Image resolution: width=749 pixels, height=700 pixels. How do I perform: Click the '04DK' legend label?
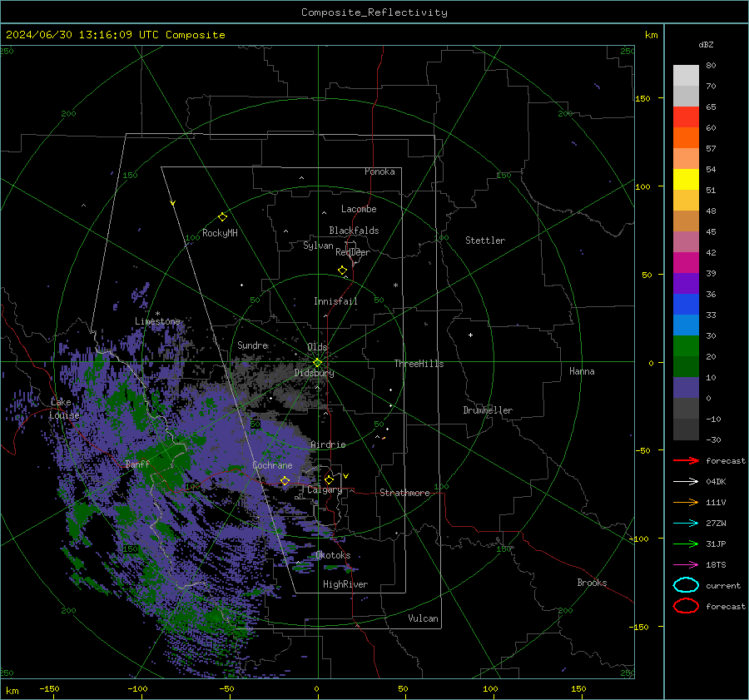click(x=716, y=482)
